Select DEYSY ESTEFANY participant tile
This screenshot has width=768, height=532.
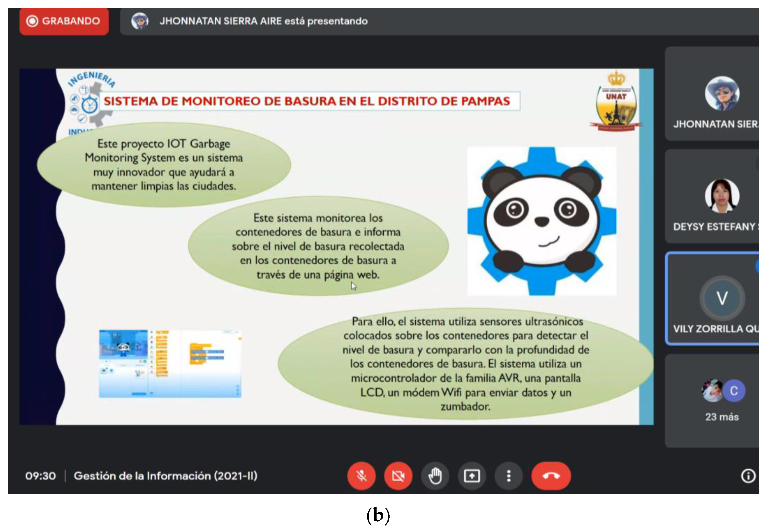point(714,197)
